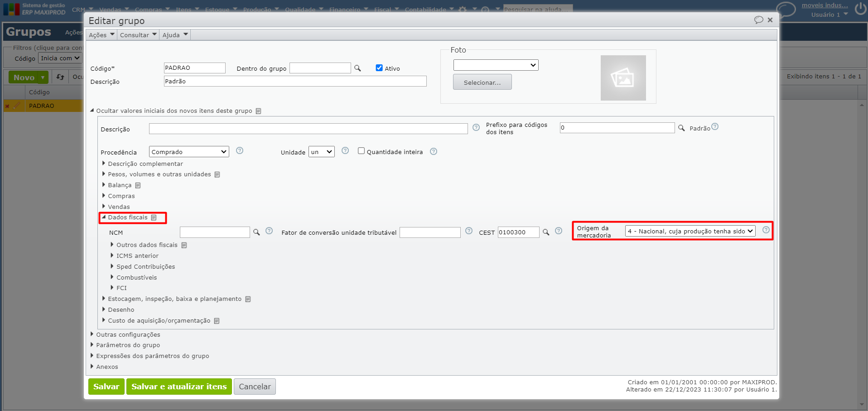Open the comment bubble in Editar grupo title bar
Image resolution: width=868 pixels, height=411 pixels.
point(758,20)
